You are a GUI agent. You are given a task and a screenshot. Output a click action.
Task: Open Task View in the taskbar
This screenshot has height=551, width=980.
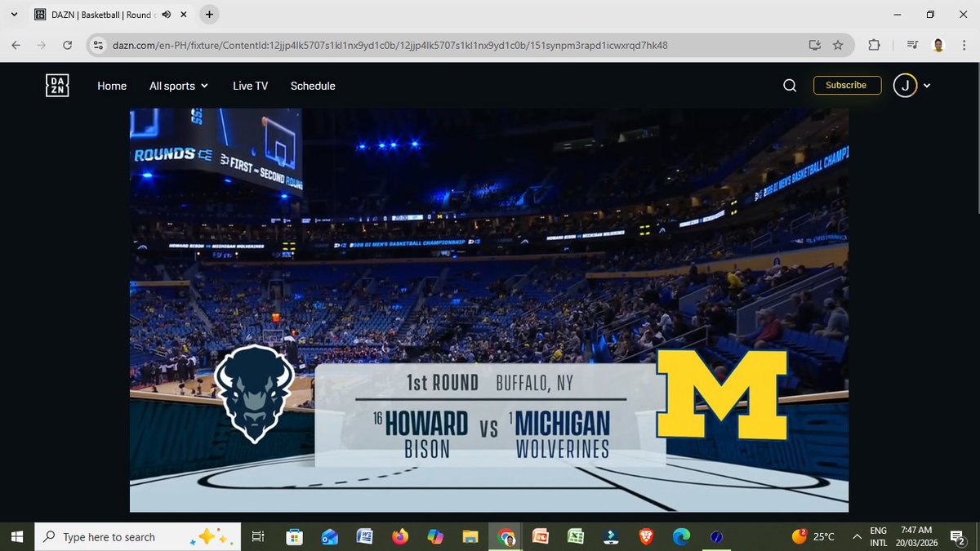tap(256, 536)
